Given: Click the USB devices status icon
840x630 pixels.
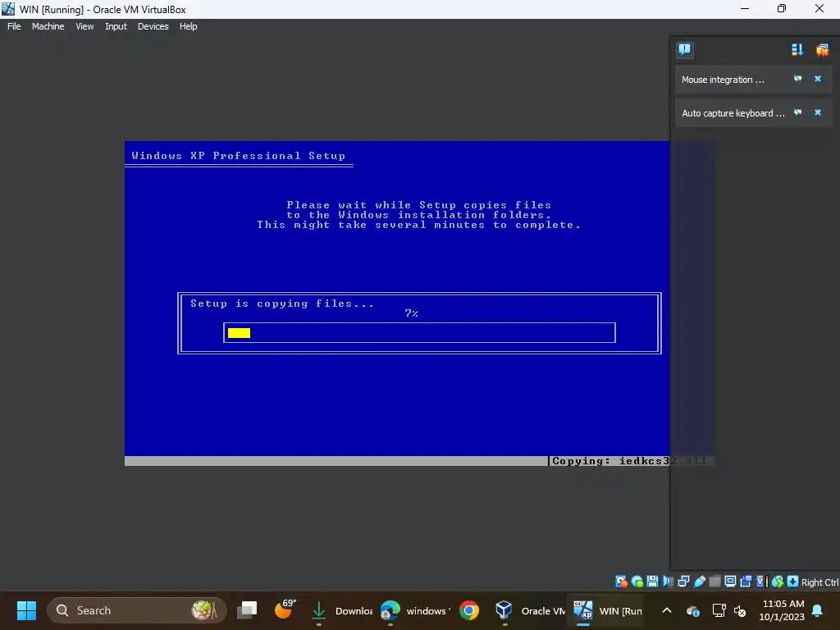Looking at the screenshot, I should 699,582.
